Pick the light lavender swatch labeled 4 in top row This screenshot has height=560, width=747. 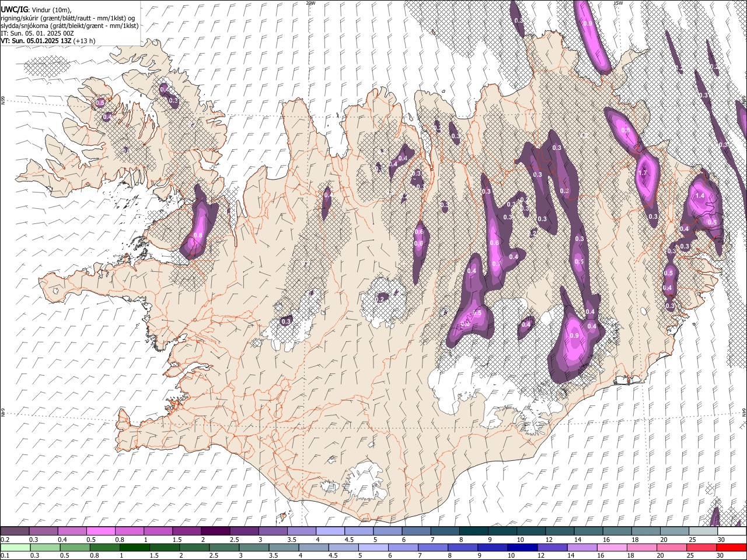click(x=330, y=531)
